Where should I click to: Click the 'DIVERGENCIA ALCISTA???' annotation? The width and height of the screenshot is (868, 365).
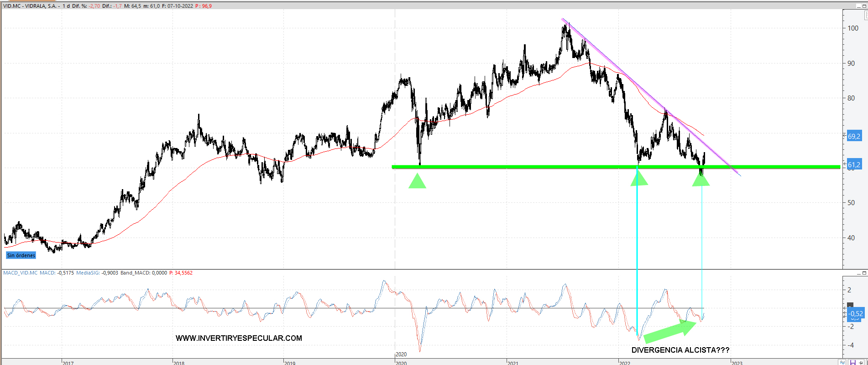(680, 350)
